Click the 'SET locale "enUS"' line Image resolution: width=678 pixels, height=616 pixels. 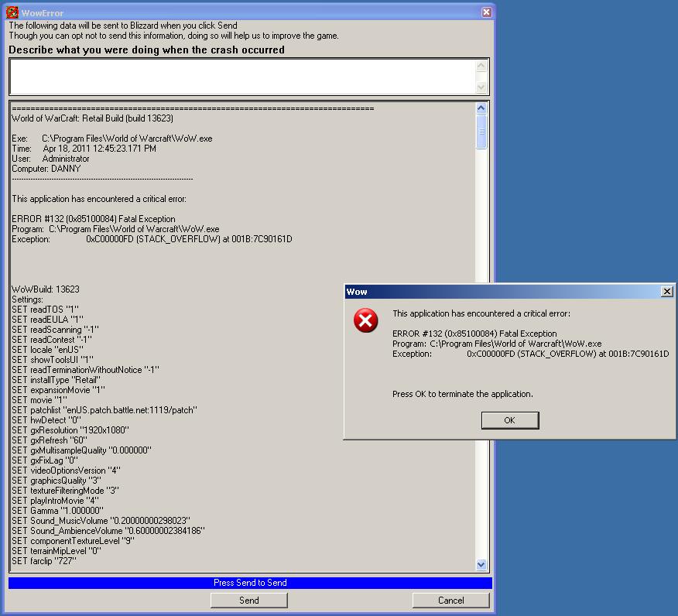point(47,350)
